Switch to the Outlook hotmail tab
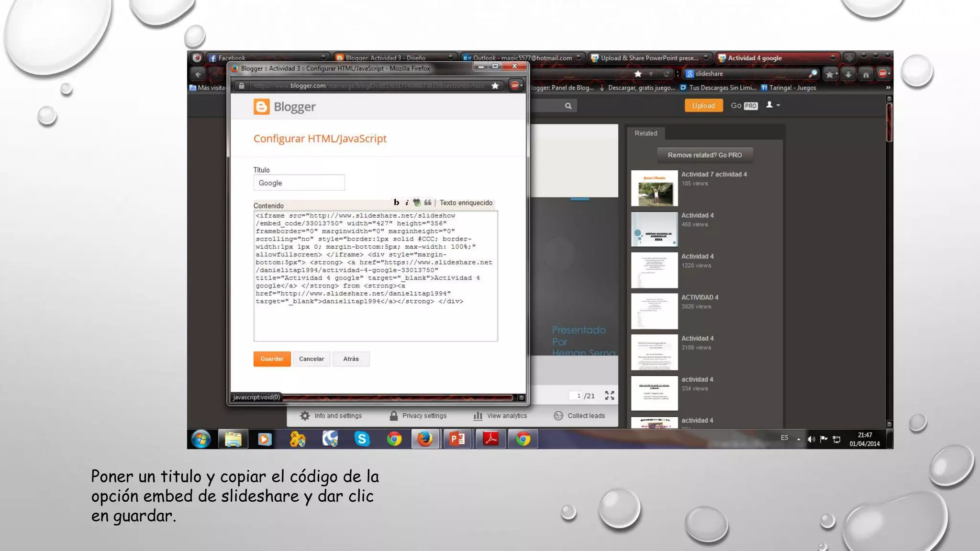The image size is (980, 551). coord(522,58)
